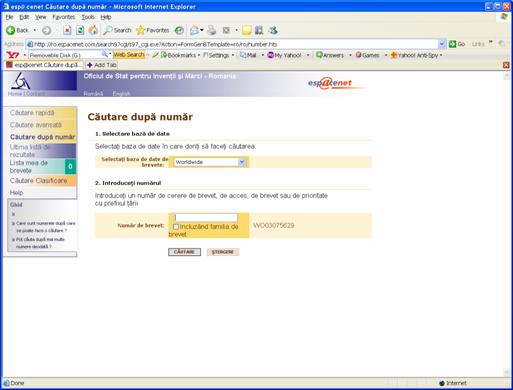Open My Yahoo! toolbar button
The width and height of the screenshot is (513, 390).
tap(284, 55)
